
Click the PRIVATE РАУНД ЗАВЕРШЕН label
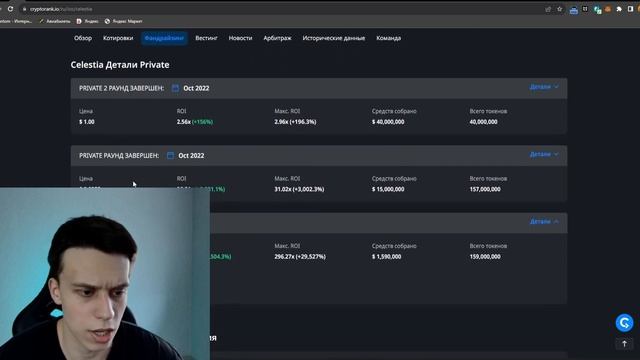[119, 156]
